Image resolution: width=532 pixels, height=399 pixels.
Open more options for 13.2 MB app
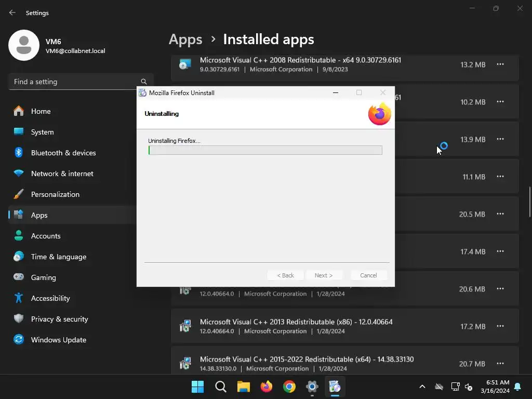500,64
